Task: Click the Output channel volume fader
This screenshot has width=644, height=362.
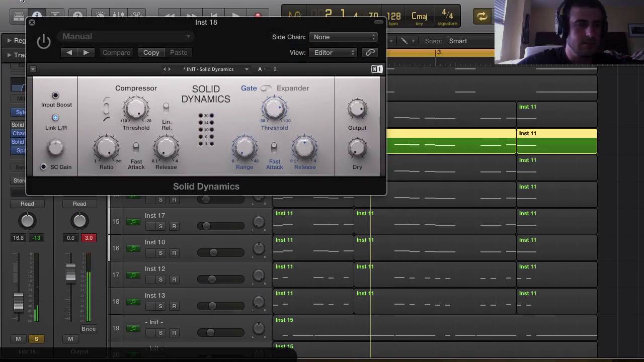Action: point(70,272)
